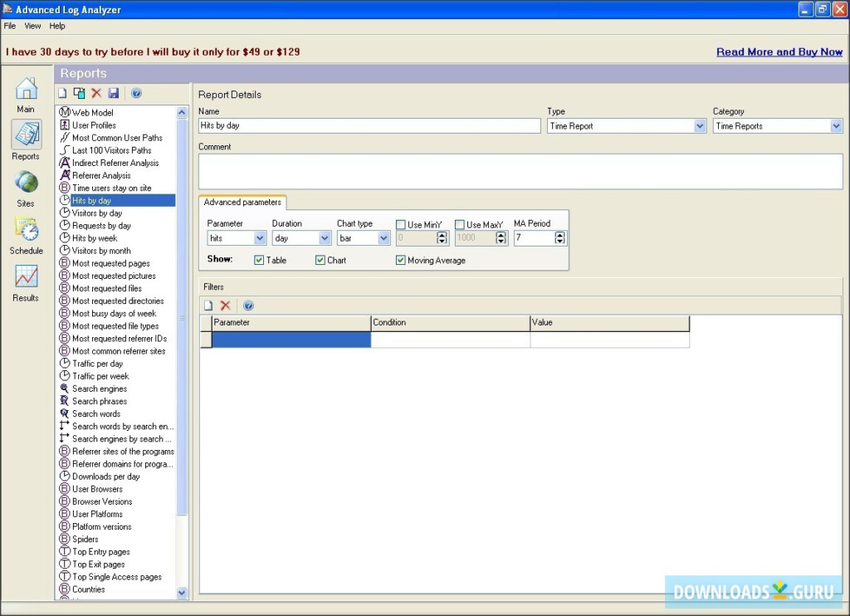This screenshot has width=850, height=616.
Task: Select Most Common User Paths report
Action: [x=117, y=138]
